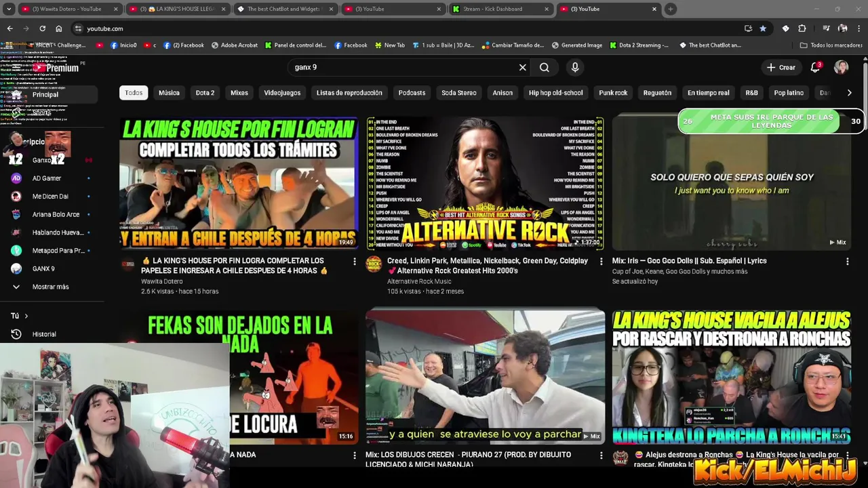This screenshot has height=488, width=868.
Task: Open New Tab bookmark in bookmarks bar
Action: [390, 45]
